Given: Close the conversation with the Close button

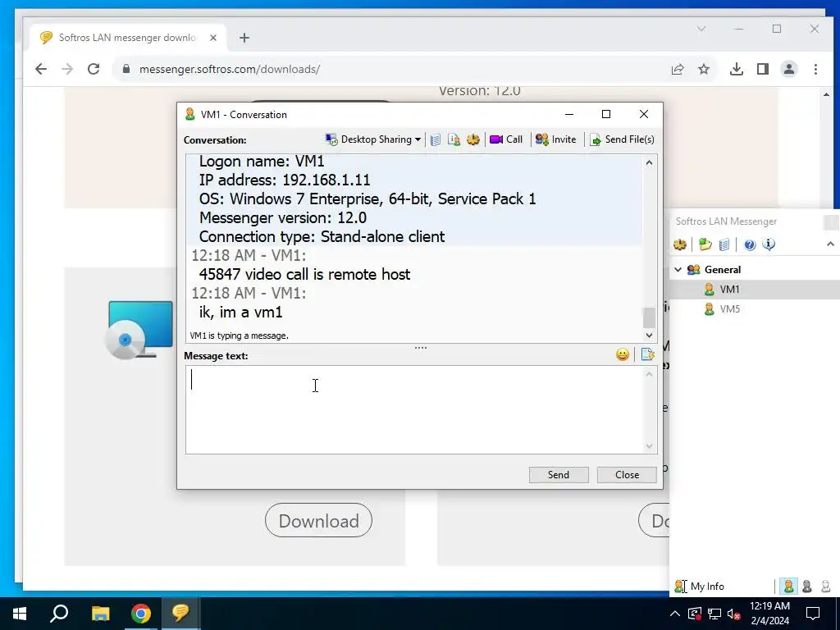Looking at the screenshot, I should click(x=627, y=475).
